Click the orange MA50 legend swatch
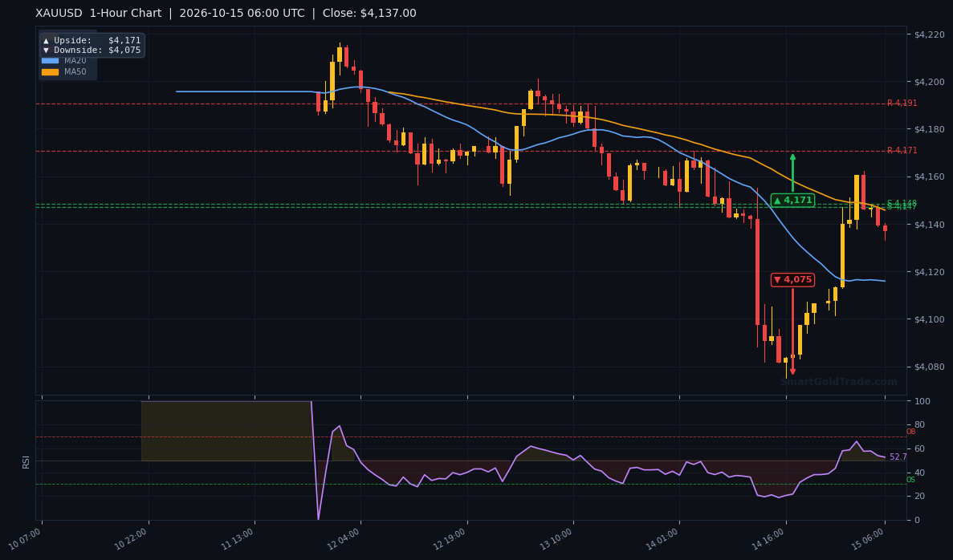 click(50, 71)
